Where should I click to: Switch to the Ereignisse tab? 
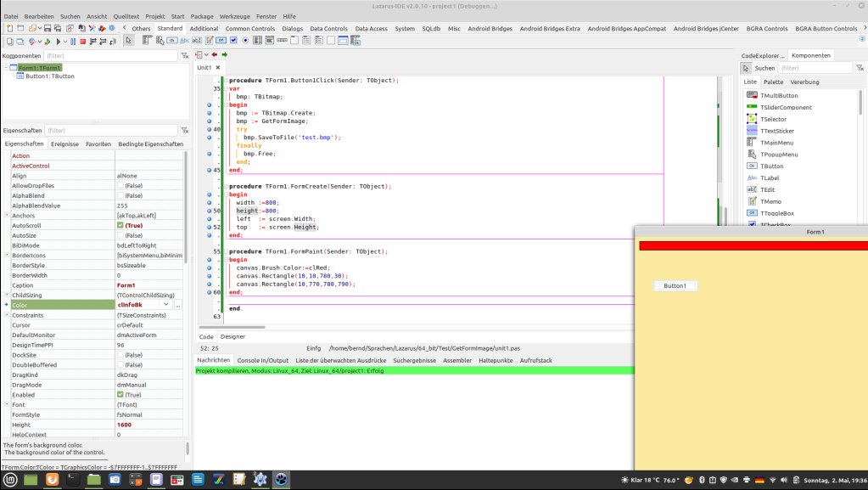point(64,144)
